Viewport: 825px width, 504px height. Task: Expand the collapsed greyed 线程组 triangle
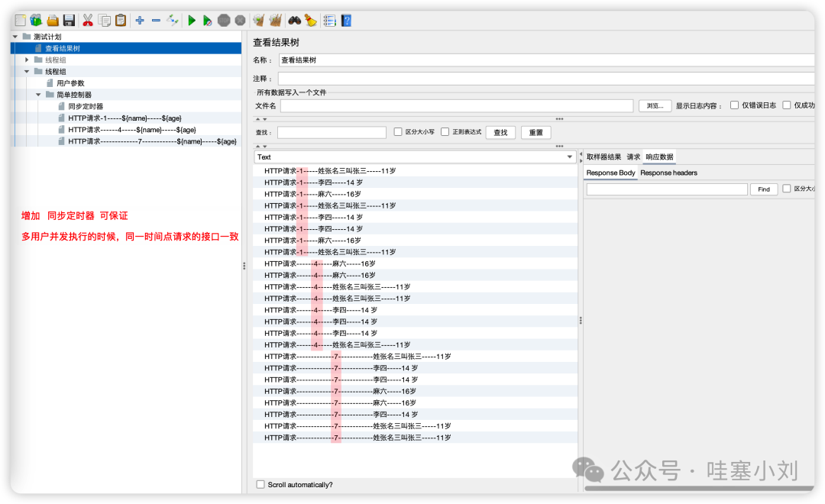point(27,60)
